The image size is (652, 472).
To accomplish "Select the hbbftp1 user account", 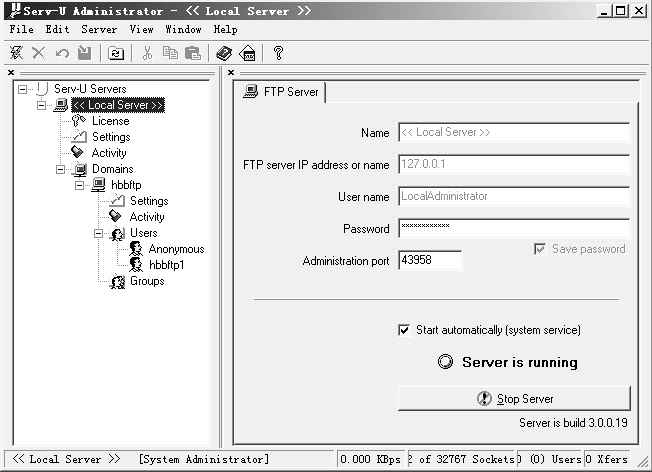I will 166,265.
